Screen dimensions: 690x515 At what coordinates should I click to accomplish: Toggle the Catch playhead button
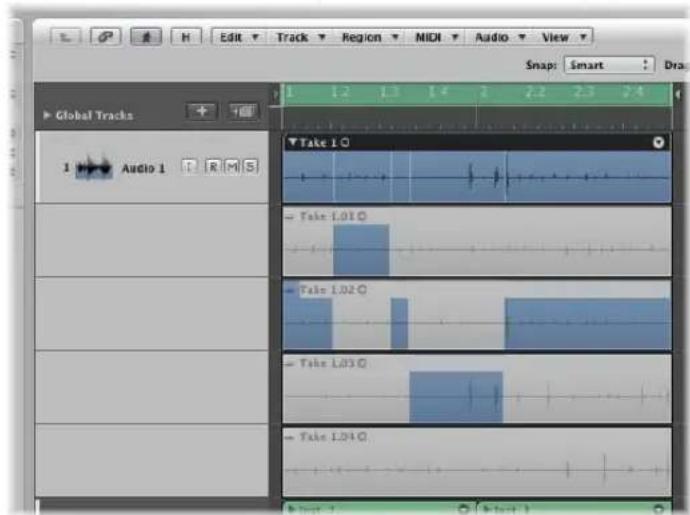pos(146,37)
